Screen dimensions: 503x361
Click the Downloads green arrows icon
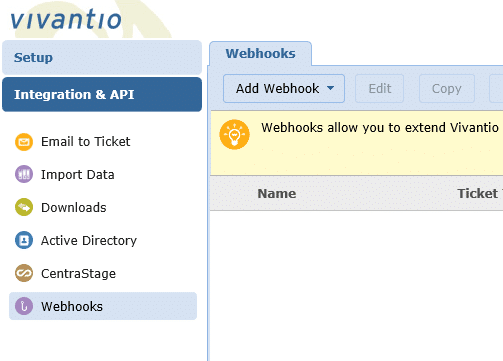[x=24, y=207]
